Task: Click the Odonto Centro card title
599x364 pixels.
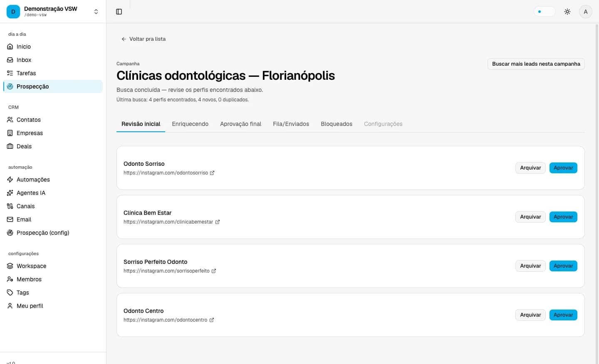Action: (144, 311)
